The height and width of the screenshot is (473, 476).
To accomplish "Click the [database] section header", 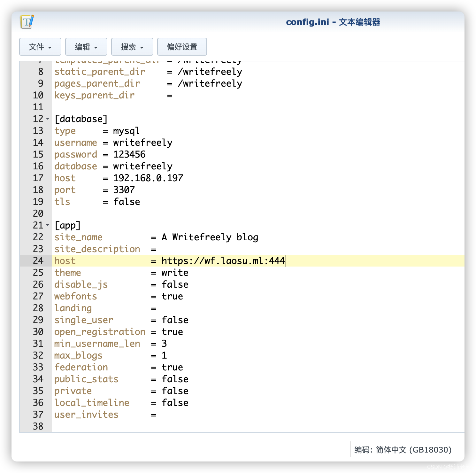I will pyautogui.click(x=81, y=119).
